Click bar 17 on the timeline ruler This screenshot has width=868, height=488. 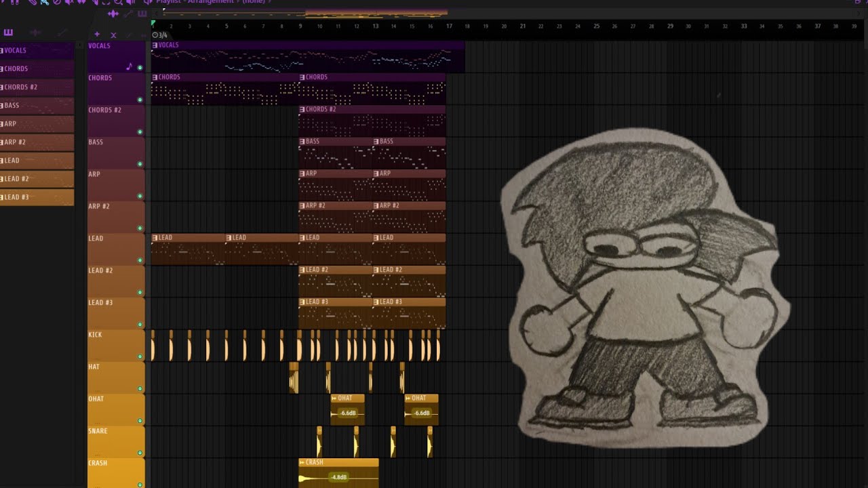(449, 26)
